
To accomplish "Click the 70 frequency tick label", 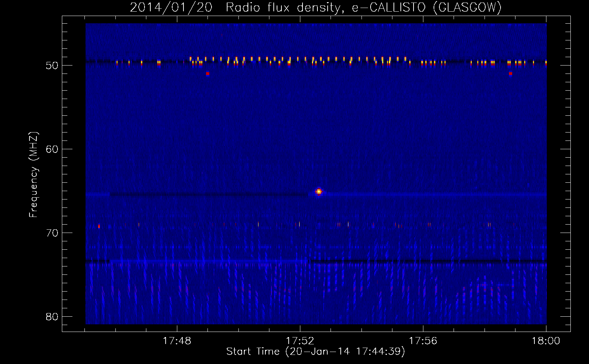I will tap(52, 233).
